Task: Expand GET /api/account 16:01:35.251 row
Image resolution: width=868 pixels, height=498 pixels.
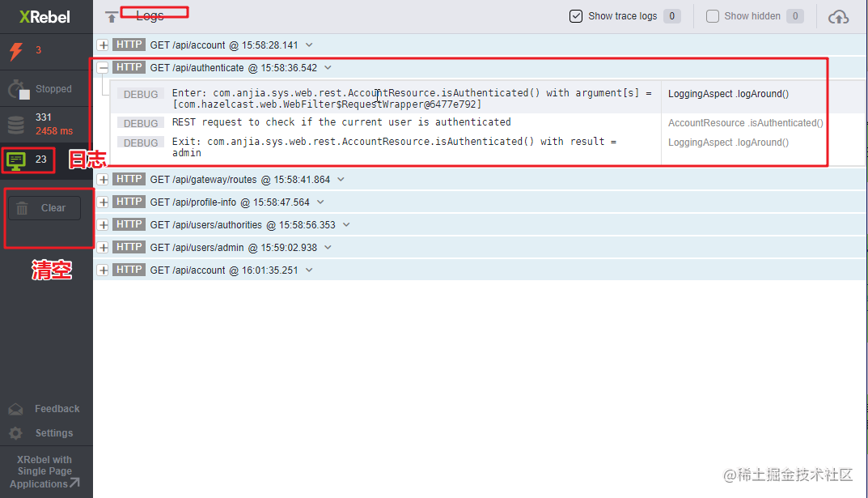Action: pos(103,270)
